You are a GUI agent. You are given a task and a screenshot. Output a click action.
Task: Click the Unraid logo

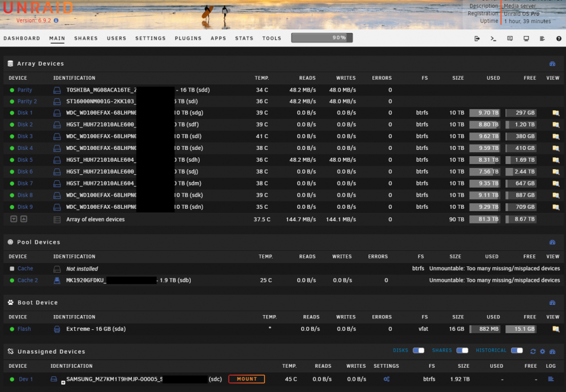(38, 7)
